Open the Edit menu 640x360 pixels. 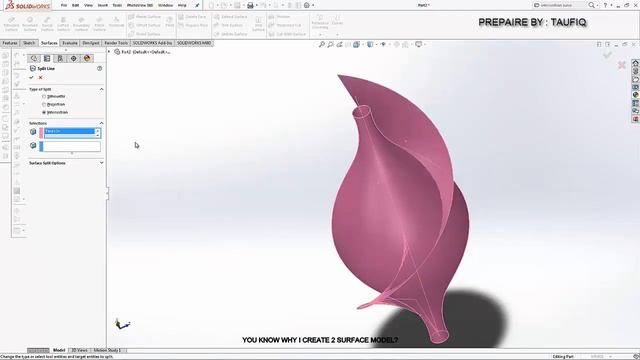point(76,5)
